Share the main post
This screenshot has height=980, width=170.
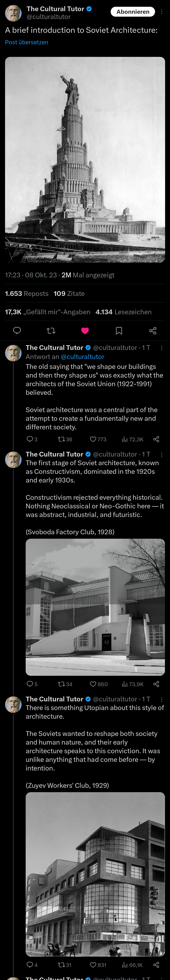coord(153,330)
